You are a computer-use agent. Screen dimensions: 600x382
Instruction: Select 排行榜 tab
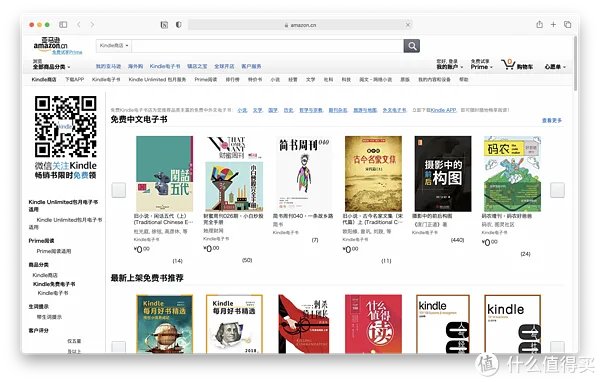pyautogui.click(x=232, y=80)
